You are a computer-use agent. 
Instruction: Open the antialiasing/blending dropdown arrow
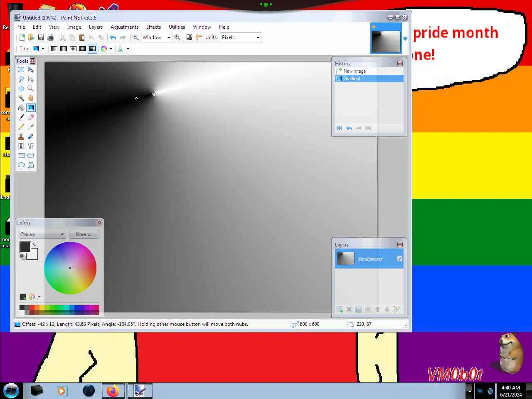pos(128,49)
